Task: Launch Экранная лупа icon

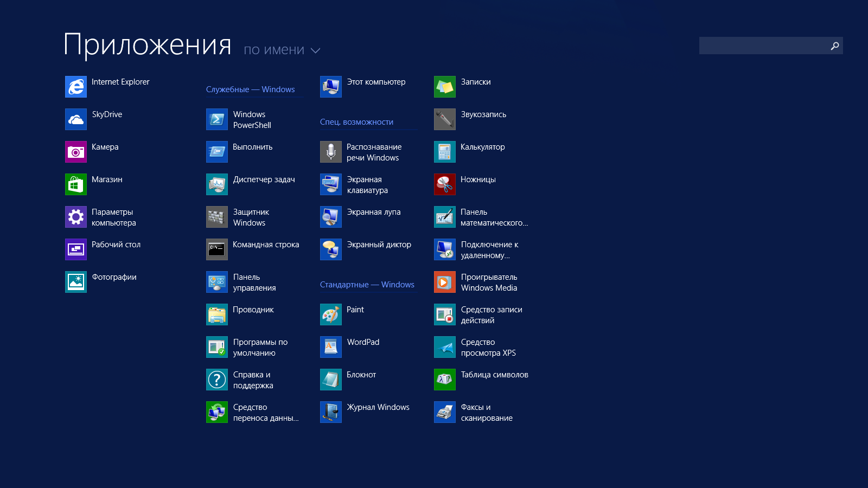Action: (331, 217)
